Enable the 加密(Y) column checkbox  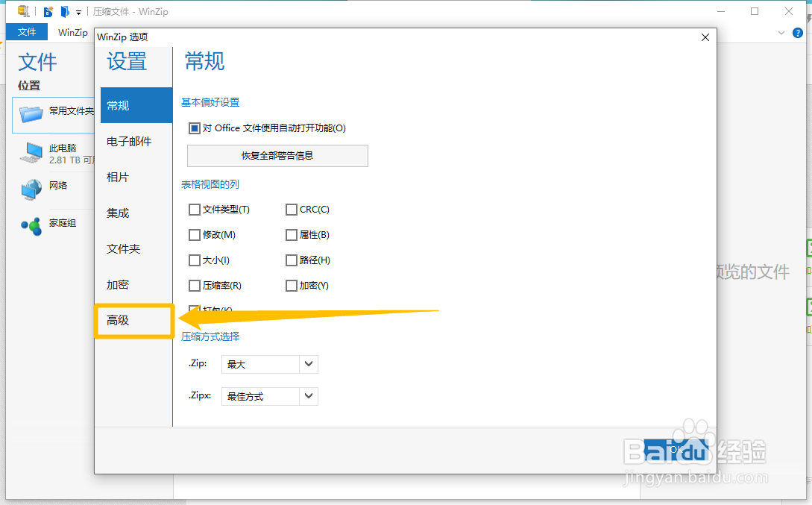point(291,286)
